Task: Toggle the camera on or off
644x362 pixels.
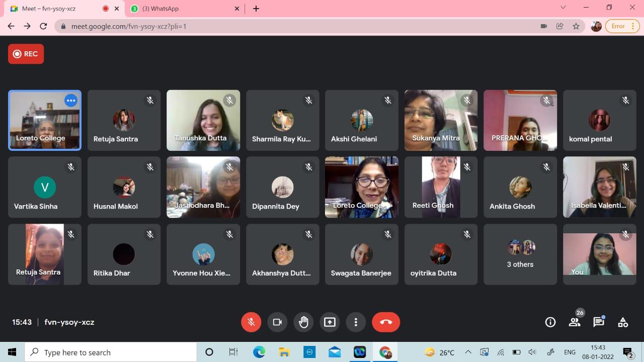Action: pos(277,322)
